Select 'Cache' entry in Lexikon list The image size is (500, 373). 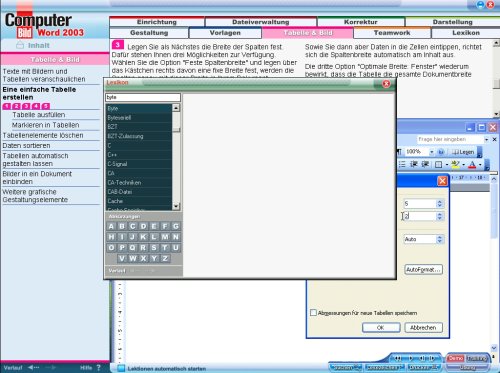139,201
